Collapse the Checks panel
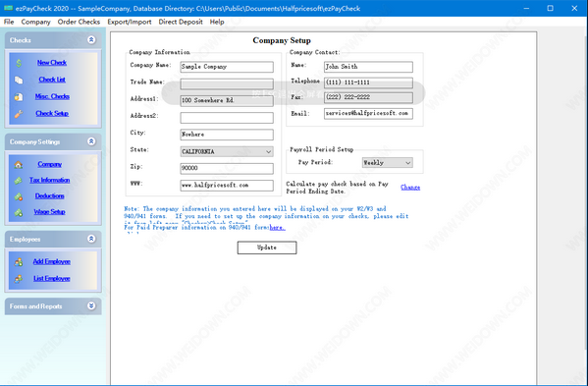Image resolution: width=588 pixels, height=386 pixels. point(91,39)
